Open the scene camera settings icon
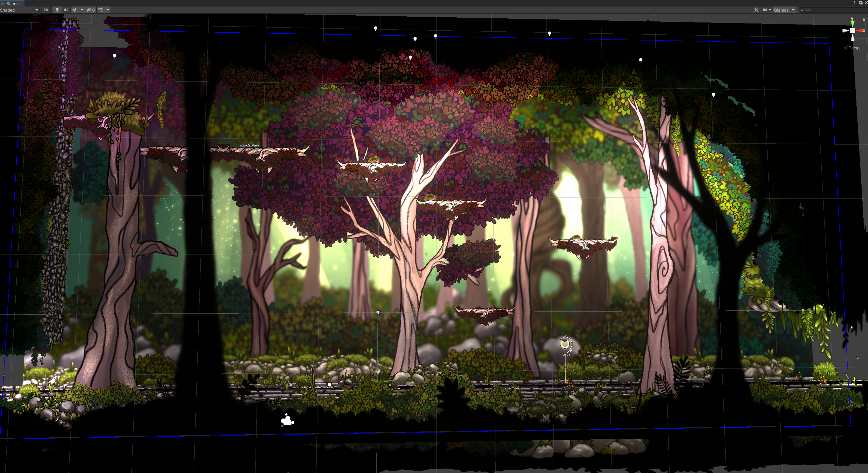 [x=765, y=10]
